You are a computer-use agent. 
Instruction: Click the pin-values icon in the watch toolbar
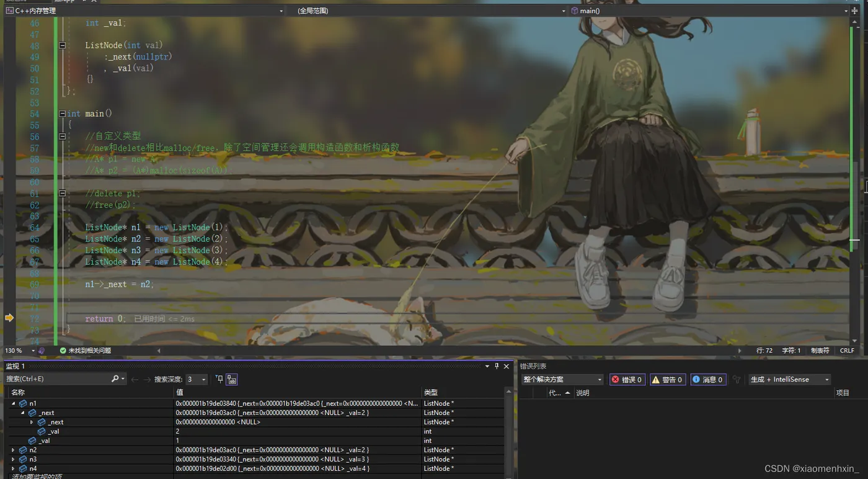tap(219, 379)
